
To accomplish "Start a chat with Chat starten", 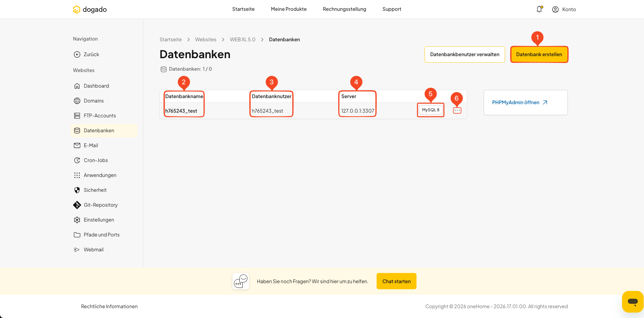I will pyautogui.click(x=397, y=281).
